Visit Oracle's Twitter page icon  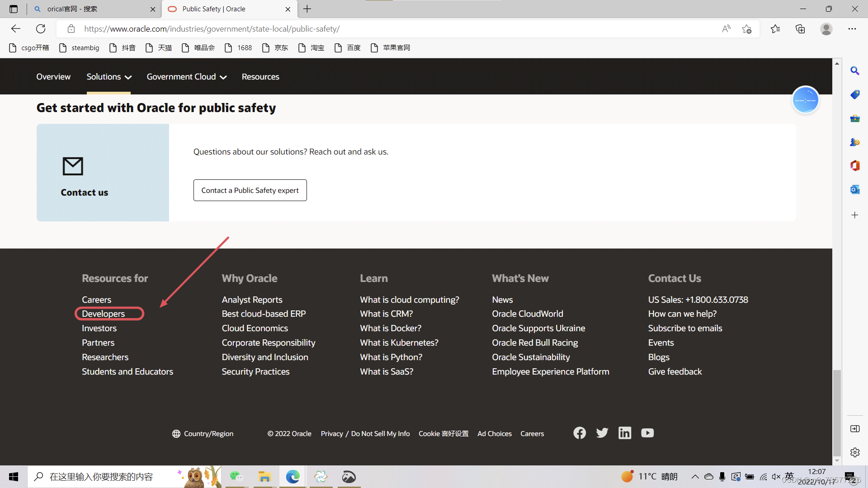602,433
